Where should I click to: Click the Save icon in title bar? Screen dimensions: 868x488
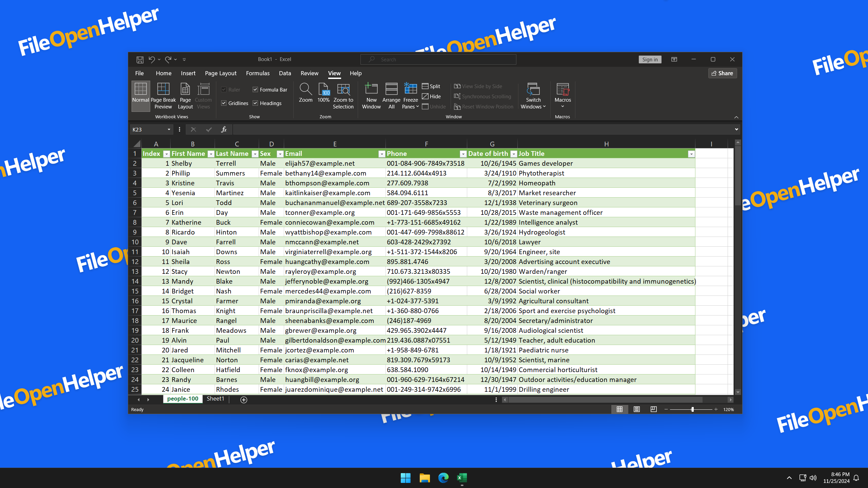coord(140,60)
